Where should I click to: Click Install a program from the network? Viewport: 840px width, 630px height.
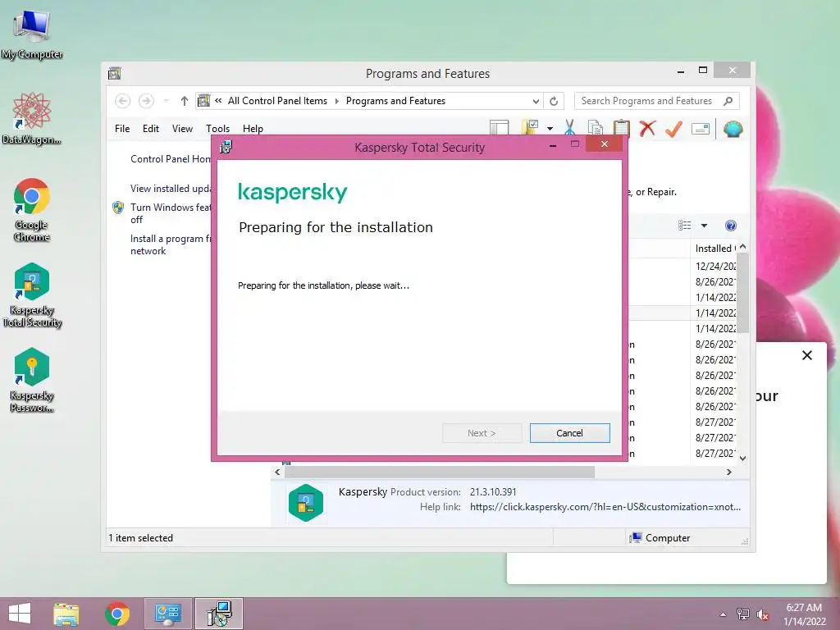pos(171,244)
